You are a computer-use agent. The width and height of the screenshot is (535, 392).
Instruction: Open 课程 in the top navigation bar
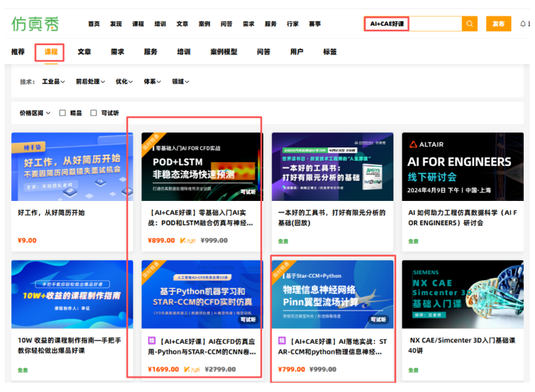pos(138,24)
